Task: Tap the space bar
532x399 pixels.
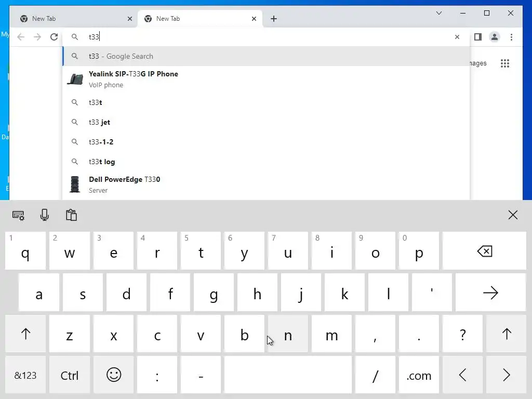Action: (288, 375)
